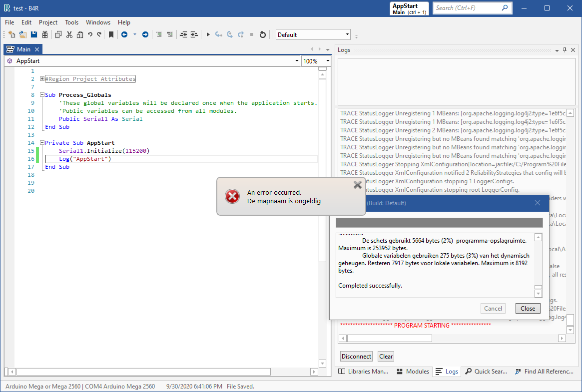Screen dimensions: 582x392
Task: Click the Save file toolbar icon
Action: click(x=34, y=34)
